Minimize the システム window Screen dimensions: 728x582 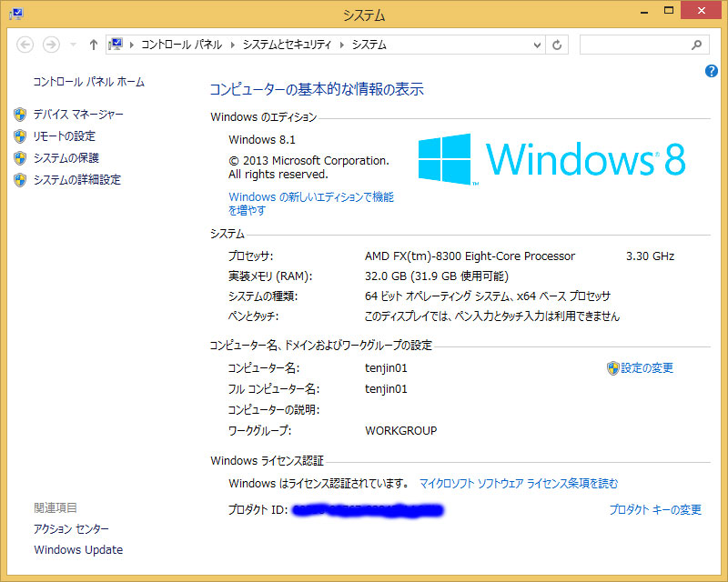click(644, 11)
